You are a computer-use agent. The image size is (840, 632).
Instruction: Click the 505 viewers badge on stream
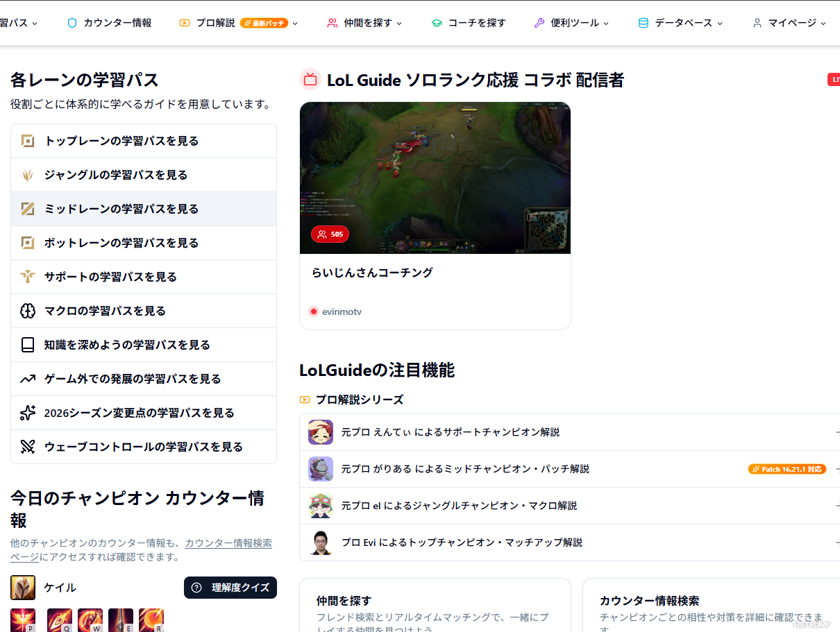click(330, 234)
